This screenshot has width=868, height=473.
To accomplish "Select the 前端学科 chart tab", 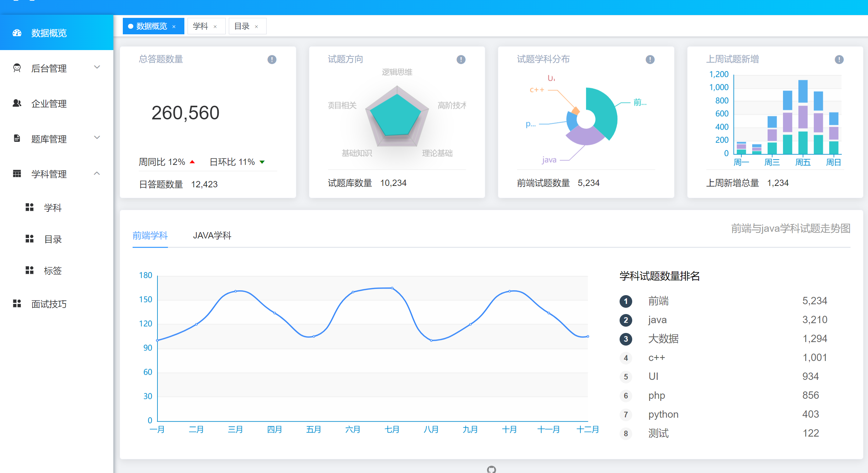I will click(x=150, y=236).
